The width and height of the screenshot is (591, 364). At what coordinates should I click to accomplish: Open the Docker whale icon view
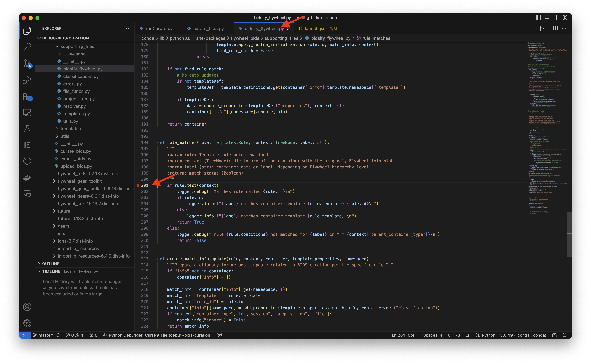tap(27, 178)
